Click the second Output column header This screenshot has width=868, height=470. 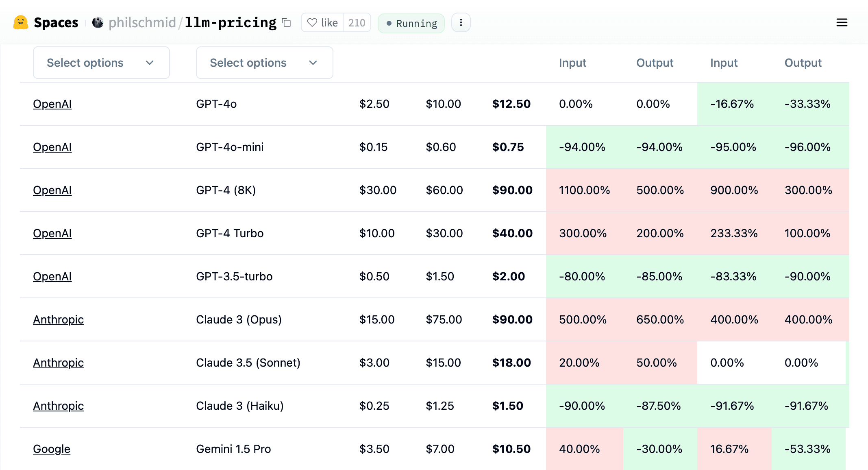pyautogui.click(x=803, y=63)
